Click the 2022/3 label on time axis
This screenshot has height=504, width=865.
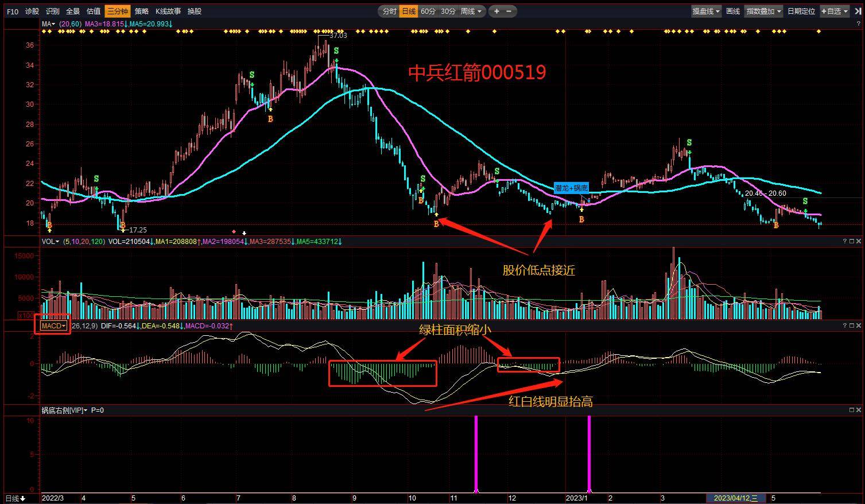(53, 498)
